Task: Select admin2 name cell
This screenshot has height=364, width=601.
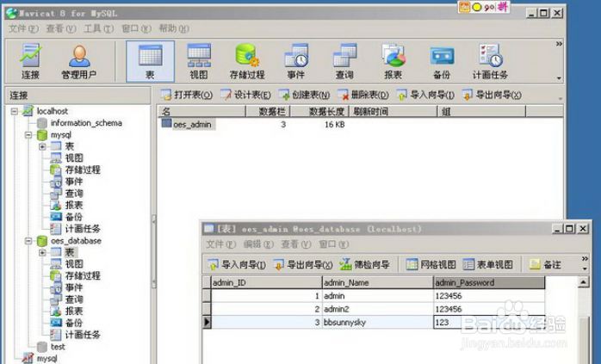Action: [377, 309]
